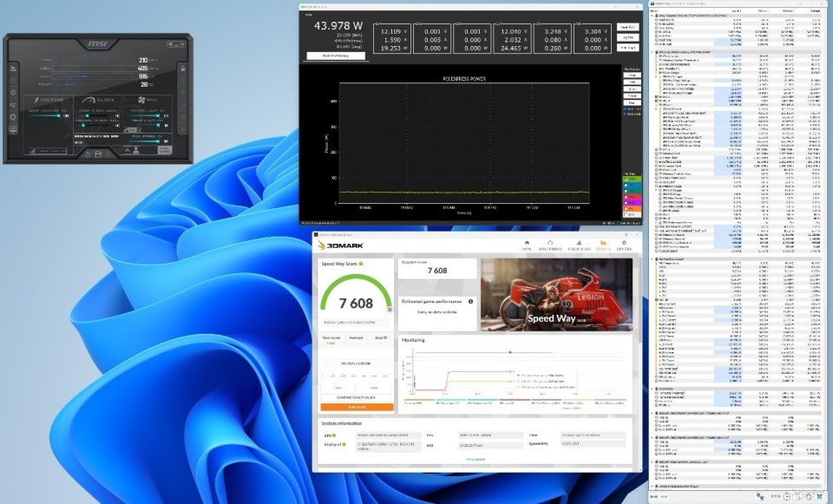Viewport: 833px width, 504px height.
Task: Select GPU temperature tab under Monitoring chart
Action: 482,402
